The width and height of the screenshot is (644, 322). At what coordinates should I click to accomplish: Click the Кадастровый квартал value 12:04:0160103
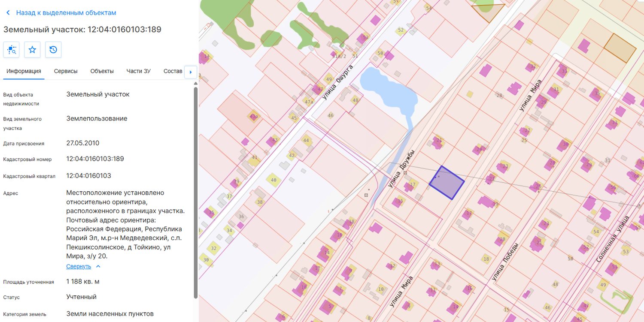[89, 176]
